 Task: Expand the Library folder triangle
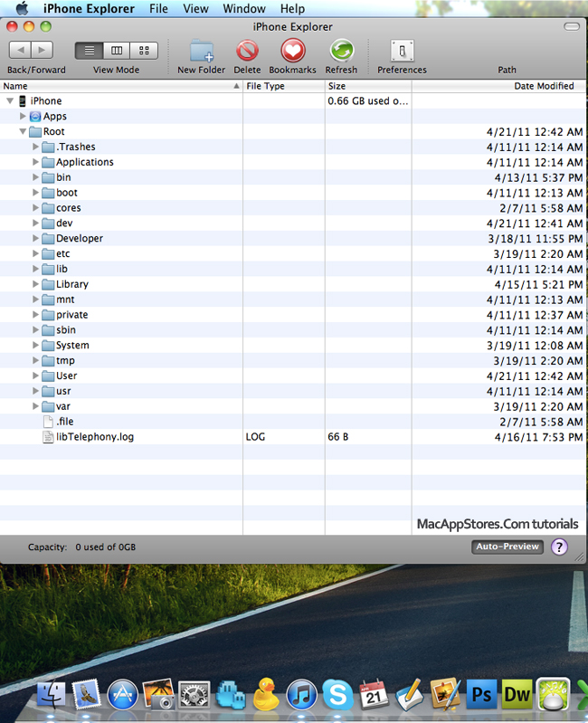click(x=35, y=284)
